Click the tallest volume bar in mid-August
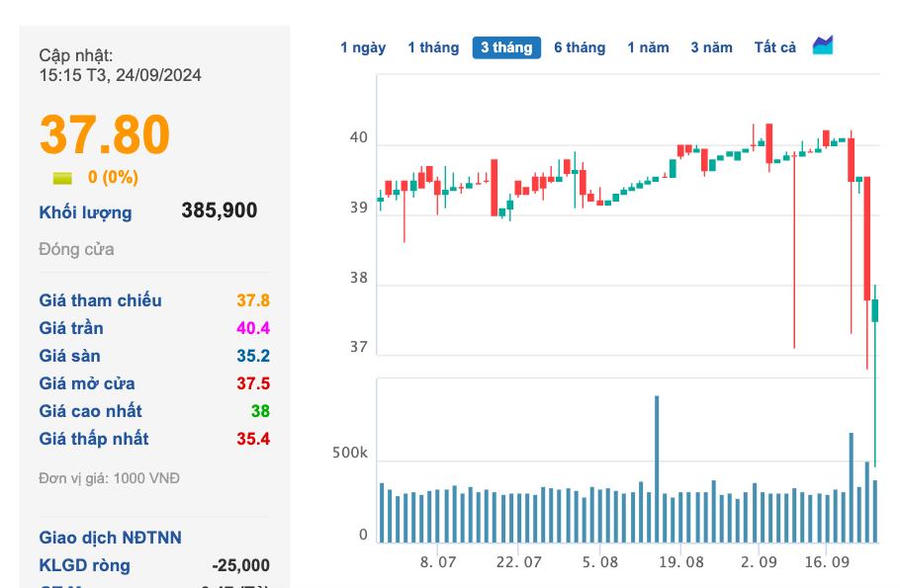900x588 pixels. [x=657, y=468]
